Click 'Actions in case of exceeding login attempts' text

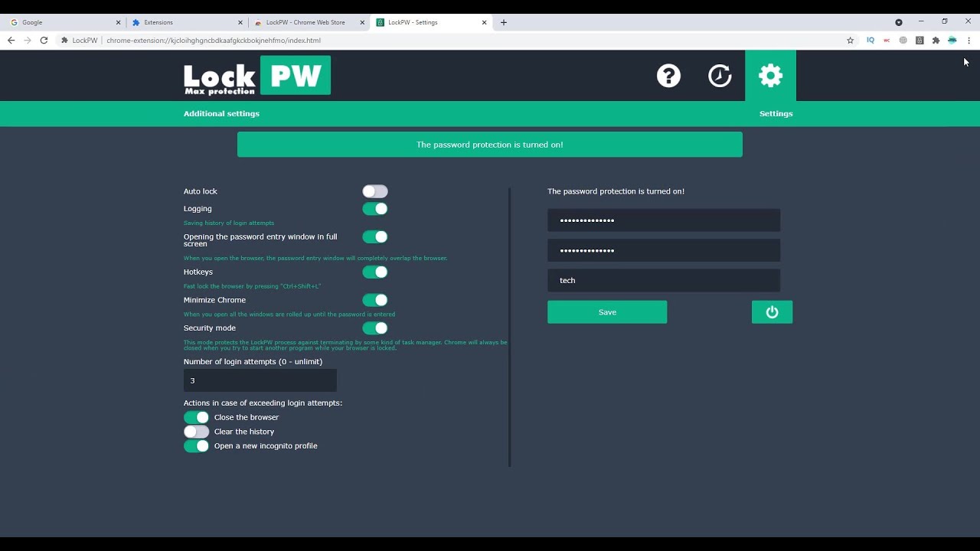click(263, 403)
